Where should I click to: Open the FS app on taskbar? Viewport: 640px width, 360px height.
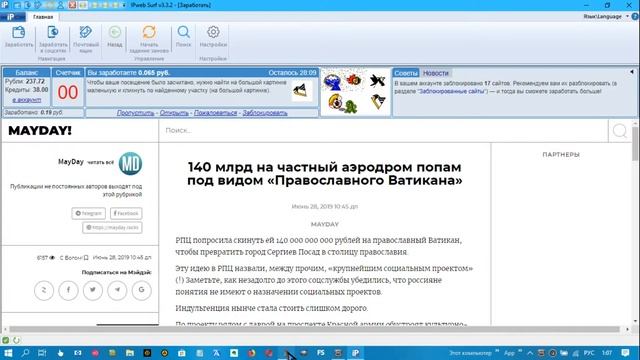pyautogui.click(x=321, y=353)
